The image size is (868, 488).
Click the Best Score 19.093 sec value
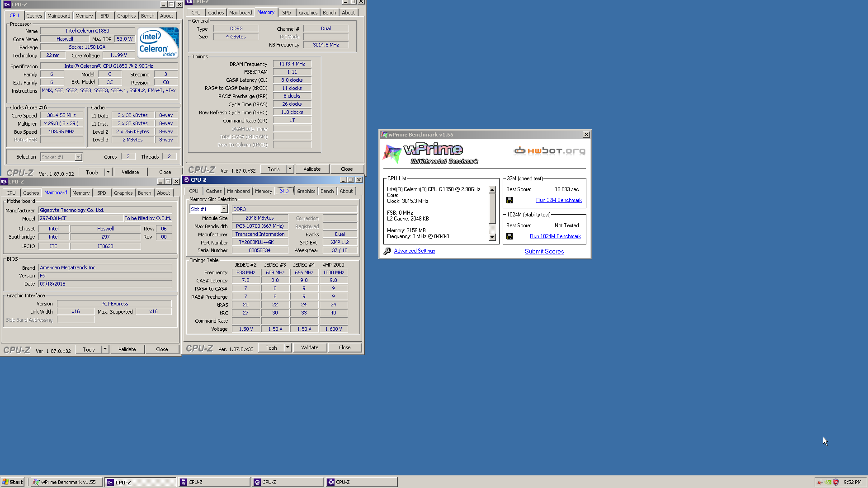click(x=566, y=189)
